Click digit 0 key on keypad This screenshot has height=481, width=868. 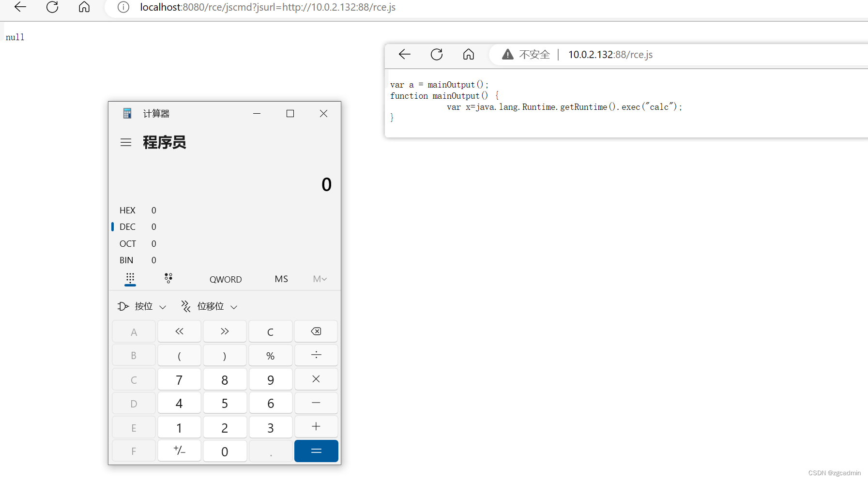point(225,451)
